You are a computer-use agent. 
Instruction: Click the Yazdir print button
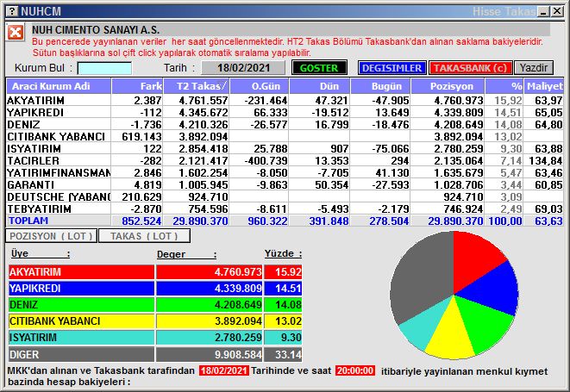[x=534, y=68]
